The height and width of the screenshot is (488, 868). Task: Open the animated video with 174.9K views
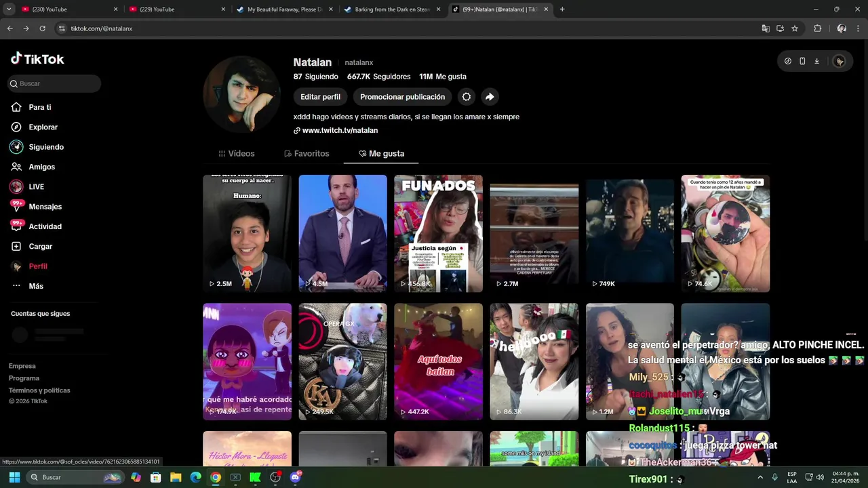tap(247, 362)
